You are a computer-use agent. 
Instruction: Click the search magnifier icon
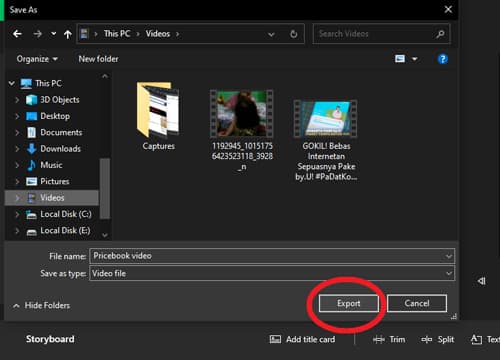[440, 34]
